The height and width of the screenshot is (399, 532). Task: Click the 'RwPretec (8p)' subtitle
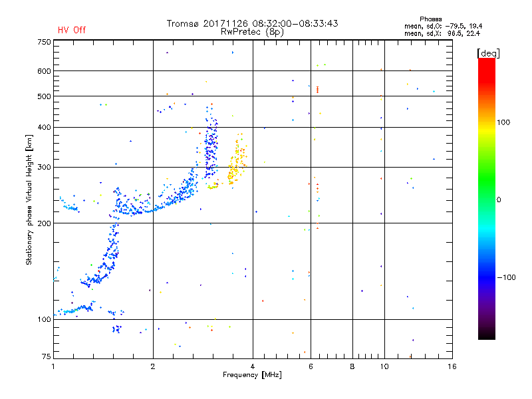[x=252, y=32]
